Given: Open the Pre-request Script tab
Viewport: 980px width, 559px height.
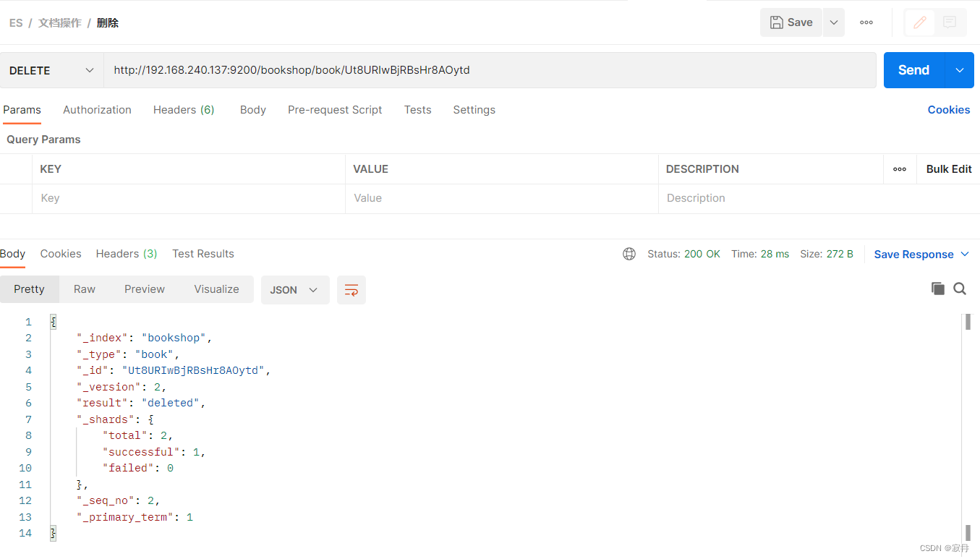Looking at the screenshot, I should coord(335,110).
